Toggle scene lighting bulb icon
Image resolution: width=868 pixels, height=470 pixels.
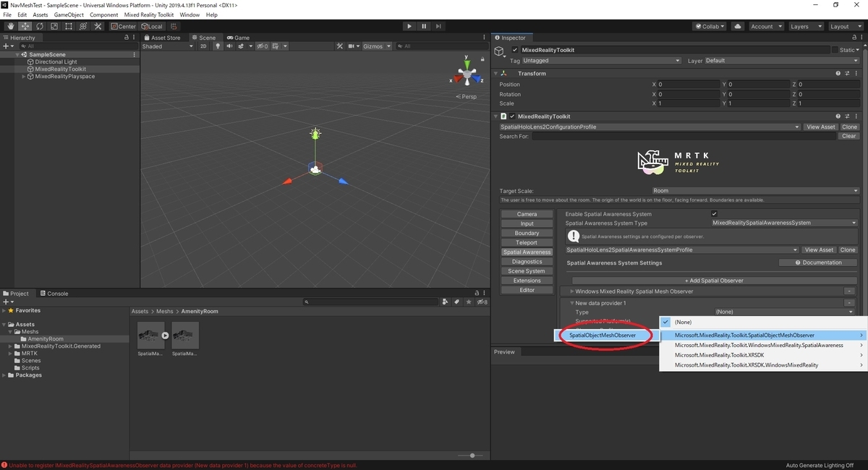click(x=218, y=46)
